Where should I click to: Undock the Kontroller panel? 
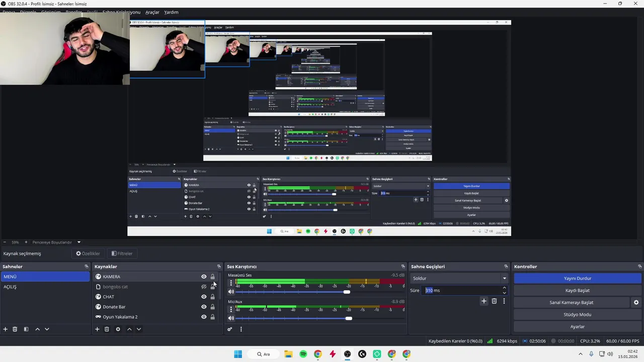(x=639, y=266)
